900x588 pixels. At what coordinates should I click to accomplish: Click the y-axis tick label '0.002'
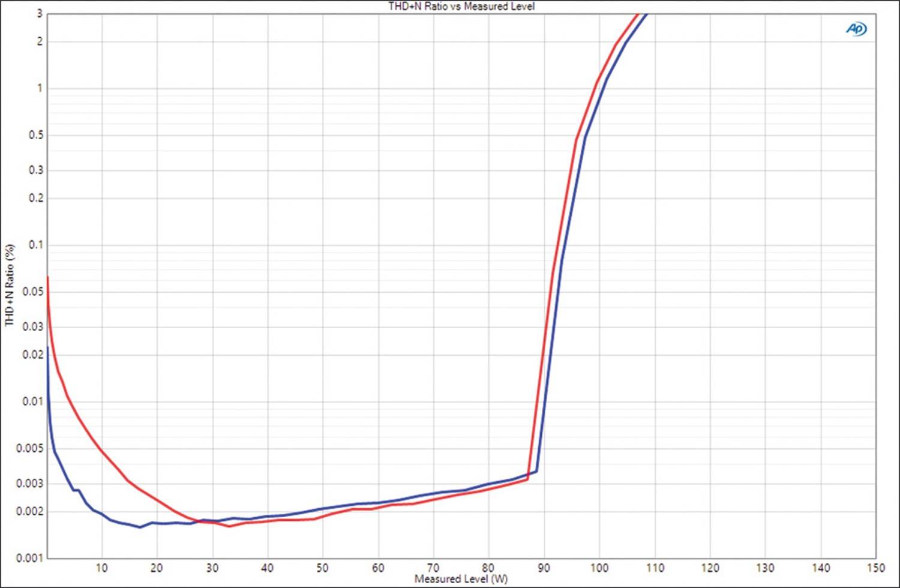31,511
